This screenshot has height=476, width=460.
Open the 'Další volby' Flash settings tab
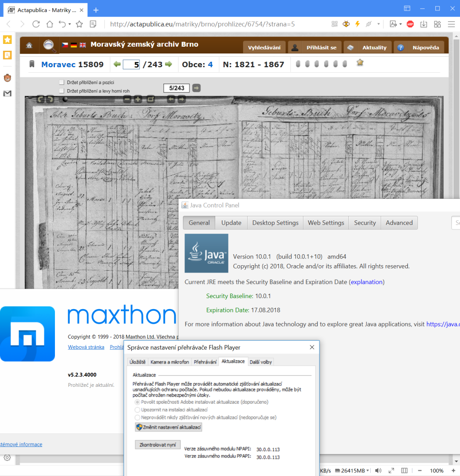coord(260,362)
